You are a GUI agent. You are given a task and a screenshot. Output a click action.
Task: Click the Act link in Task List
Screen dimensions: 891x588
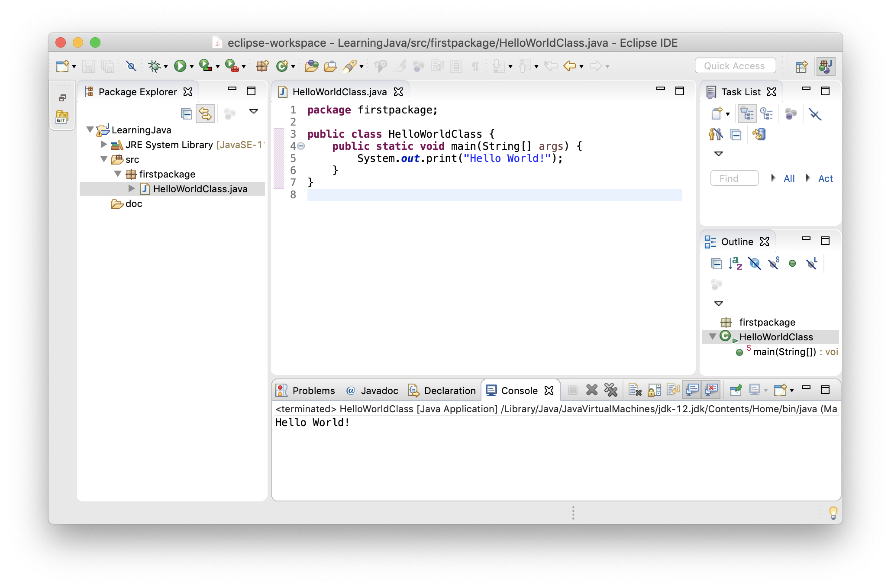825,178
